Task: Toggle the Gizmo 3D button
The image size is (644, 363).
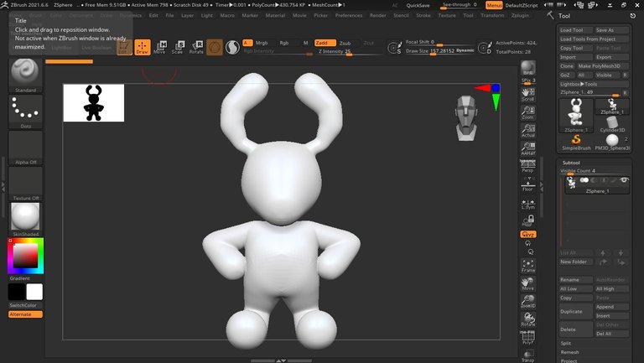Action: 215,47
